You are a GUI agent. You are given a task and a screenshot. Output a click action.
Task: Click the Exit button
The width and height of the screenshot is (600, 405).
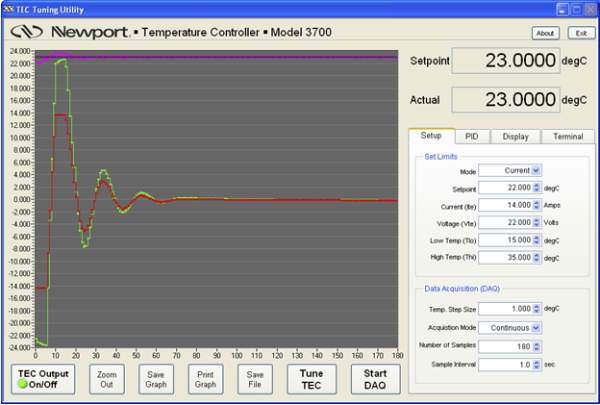[578, 33]
